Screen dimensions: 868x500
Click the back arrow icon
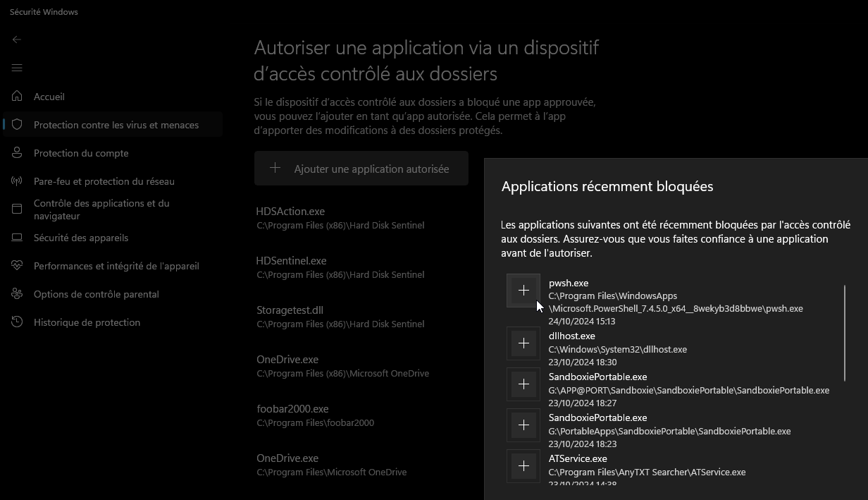(17, 39)
